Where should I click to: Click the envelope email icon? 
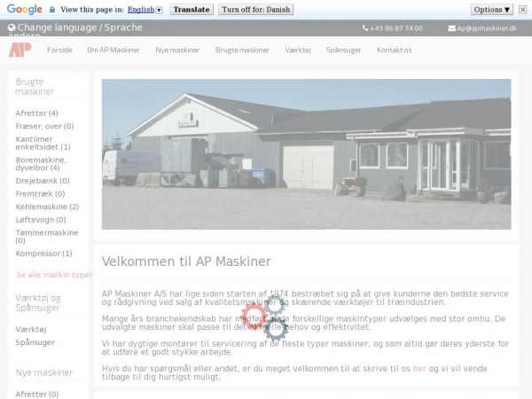pos(451,28)
